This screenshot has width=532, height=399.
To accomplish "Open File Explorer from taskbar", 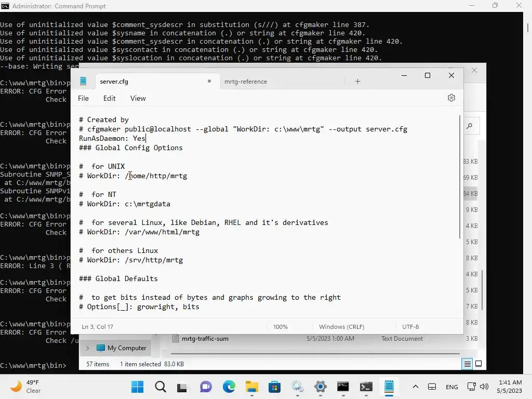I will 252,387.
